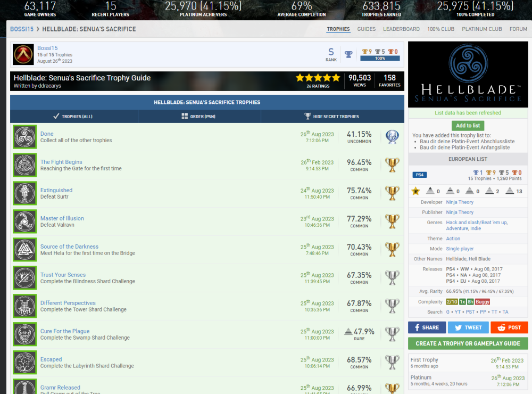Image resolution: width=532 pixels, height=394 pixels.
Task: Change sorting with Order (PSN)
Action: [x=199, y=117]
